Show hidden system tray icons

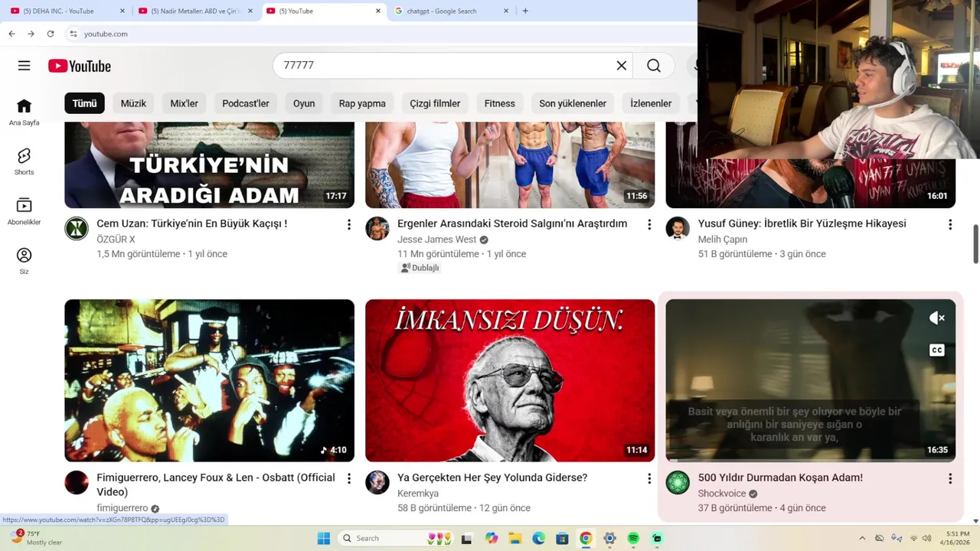pyautogui.click(x=861, y=538)
